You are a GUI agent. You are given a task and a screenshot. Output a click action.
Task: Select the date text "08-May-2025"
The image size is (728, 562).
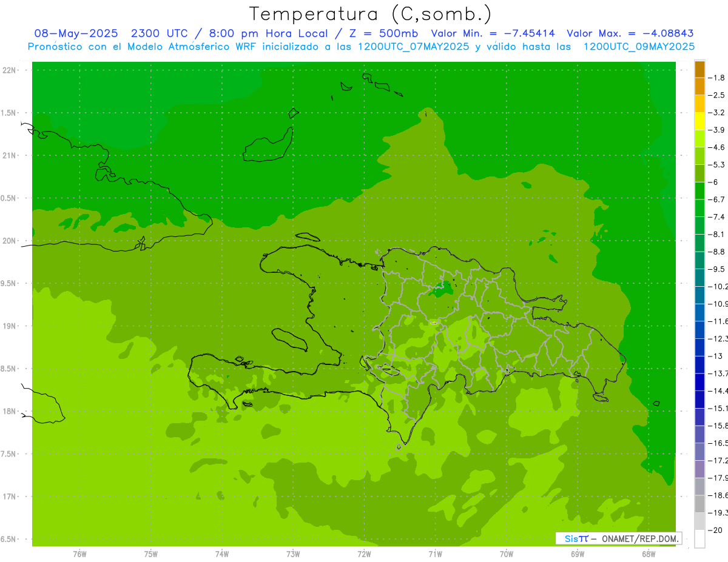click(76, 33)
